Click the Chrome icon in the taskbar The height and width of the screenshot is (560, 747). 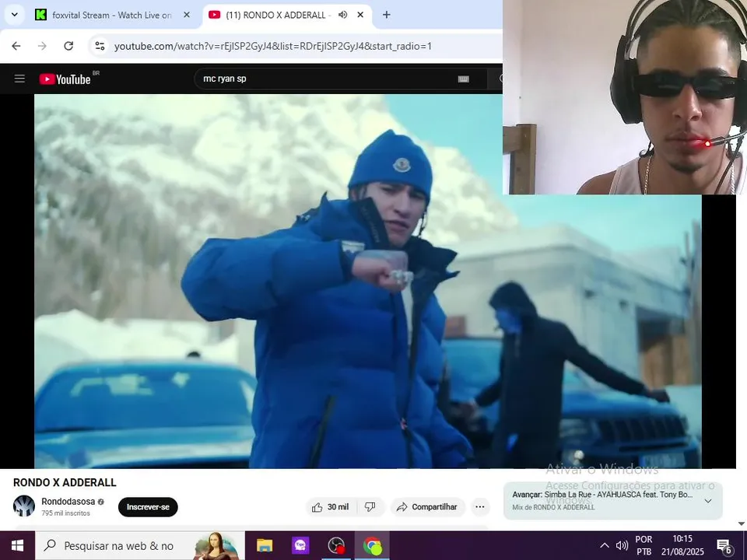[372, 546]
